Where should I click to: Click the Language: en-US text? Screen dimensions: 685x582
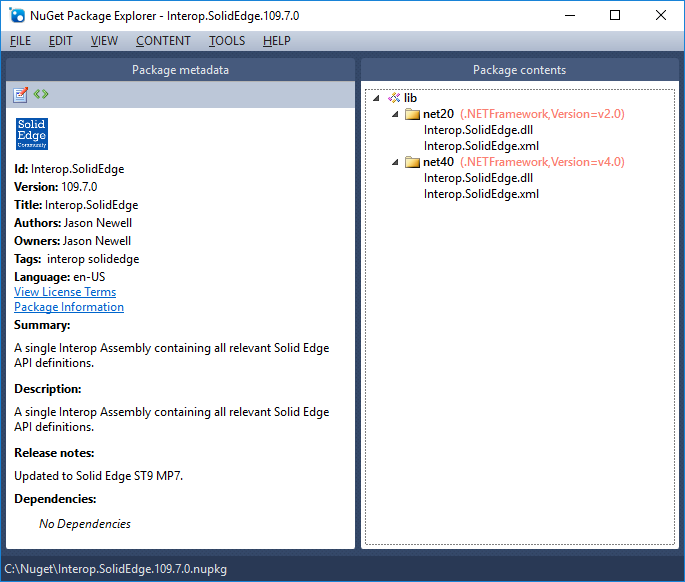59,277
